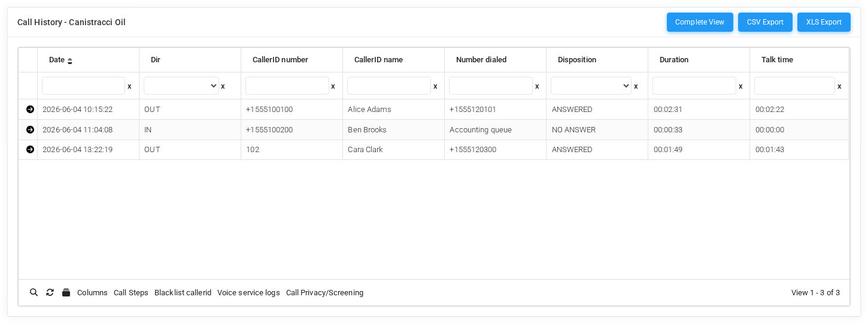Click the CSV Export button

(765, 22)
